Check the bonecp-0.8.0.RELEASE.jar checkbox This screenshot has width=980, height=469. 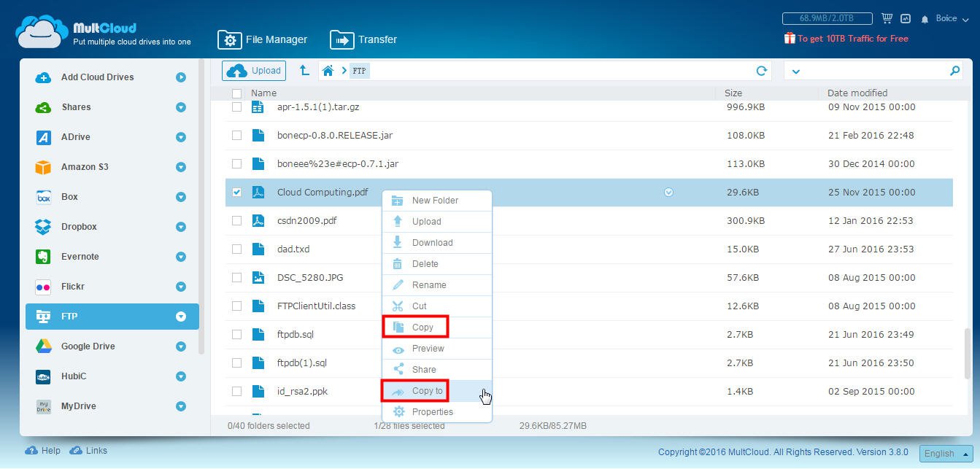(236, 135)
